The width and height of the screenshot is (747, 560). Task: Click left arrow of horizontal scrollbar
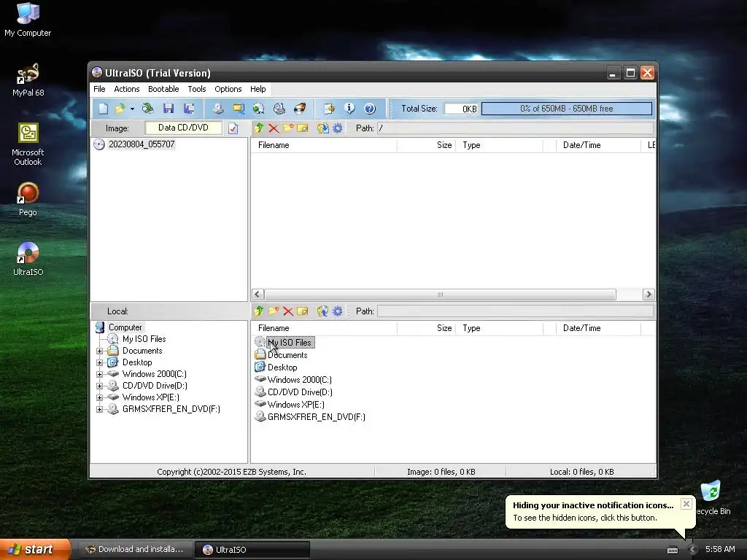tap(258, 295)
